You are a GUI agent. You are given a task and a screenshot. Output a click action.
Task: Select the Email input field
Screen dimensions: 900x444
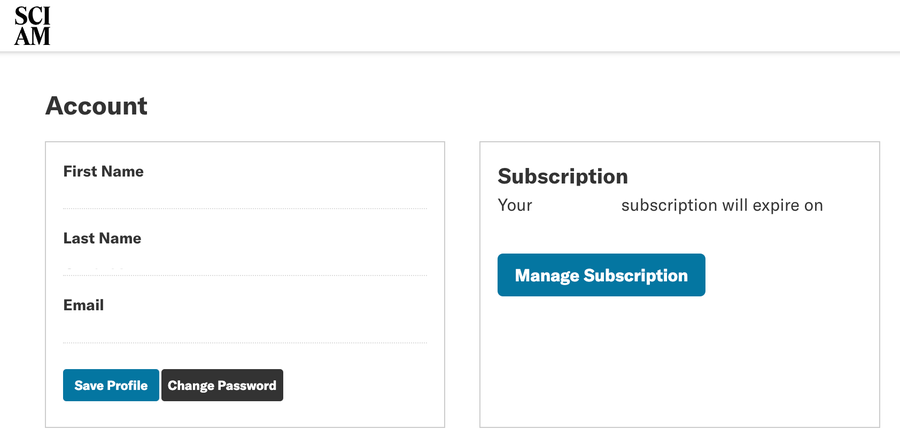244,331
